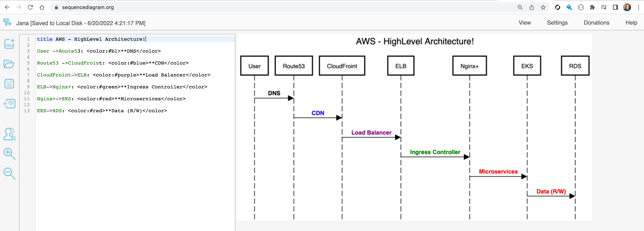Select the CloudFroint participant box in the diagram
This screenshot has width=644, height=231.
coord(342,66)
